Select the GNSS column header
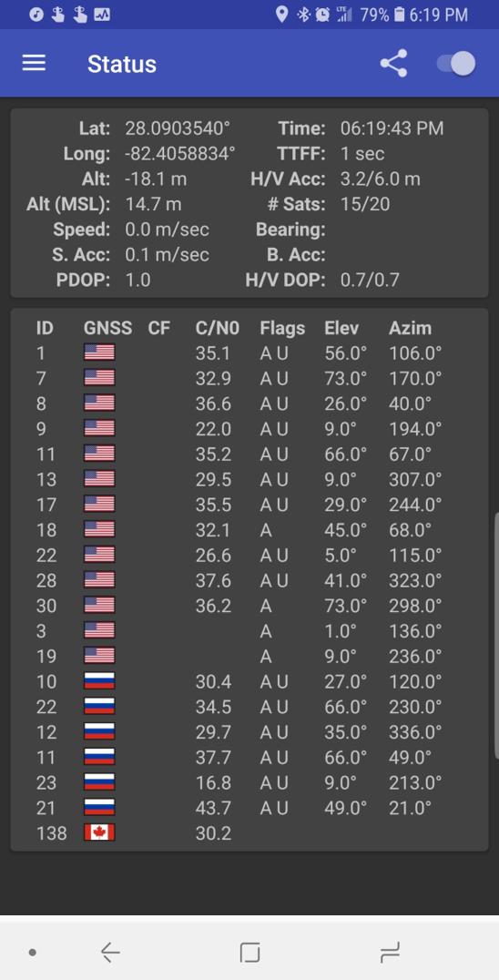This screenshot has width=499, height=980. click(x=108, y=328)
